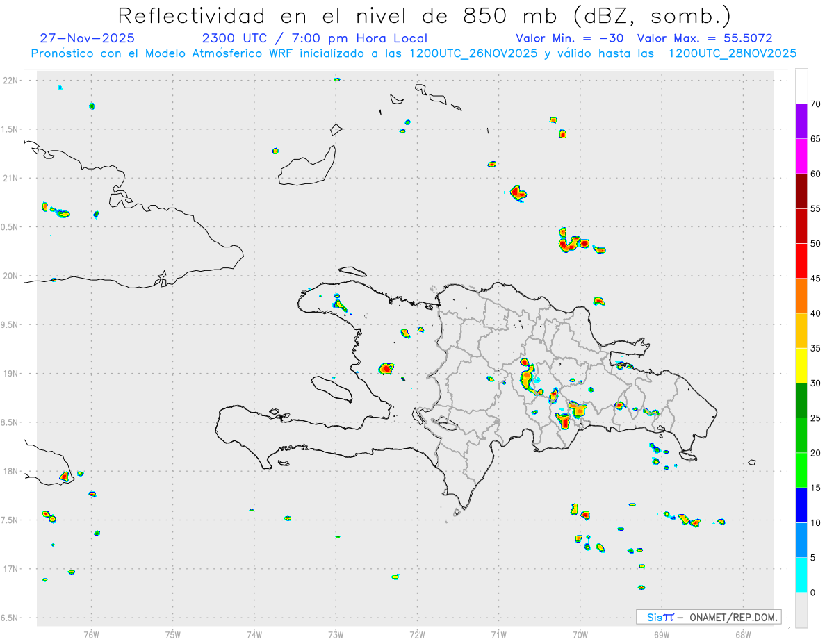The width and height of the screenshot is (834, 644).
Task: Click the colorbar value label "70"
Action: (816, 104)
